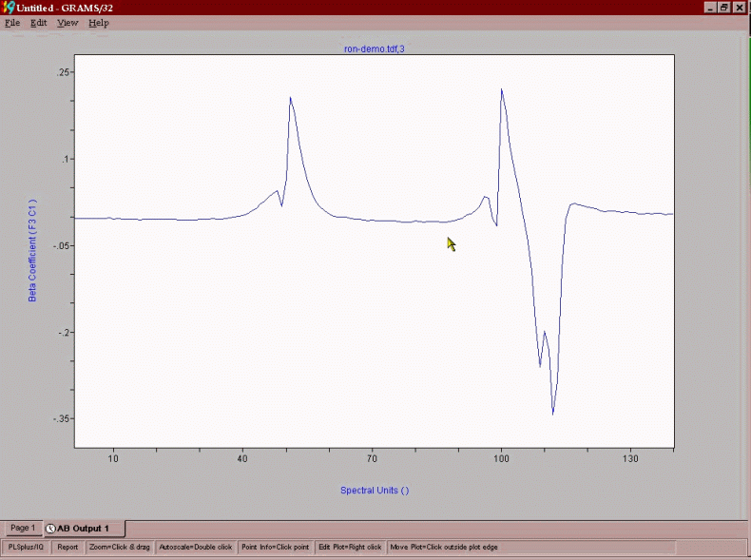Image resolution: width=751 pixels, height=560 pixels.
Task: Click the GRAMS/32 application icon in title bar
Action: tap(9, 8)
